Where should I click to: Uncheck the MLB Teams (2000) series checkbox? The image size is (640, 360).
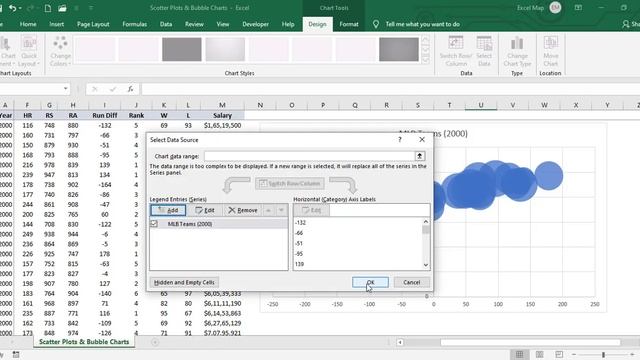154,224
